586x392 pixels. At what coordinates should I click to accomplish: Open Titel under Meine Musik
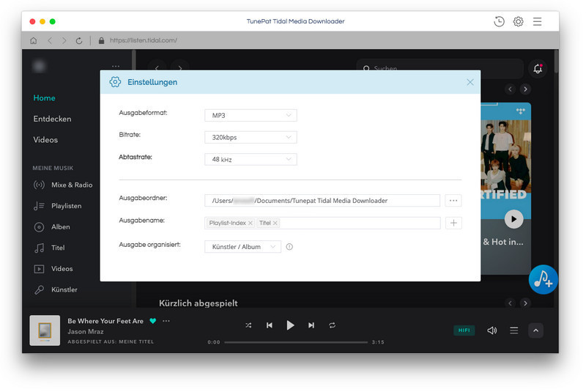(x=49, y=248)
